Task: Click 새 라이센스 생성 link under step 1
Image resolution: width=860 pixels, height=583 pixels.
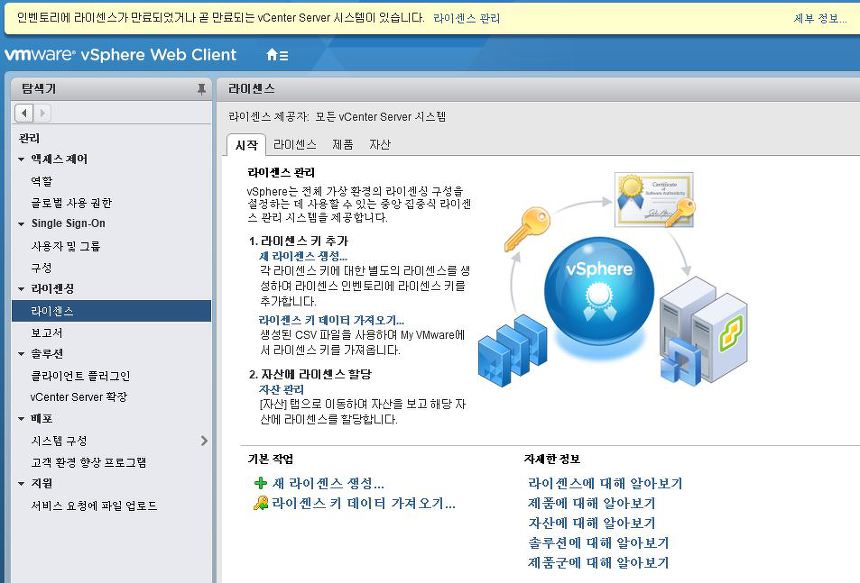Action: [x=303, y=256]
